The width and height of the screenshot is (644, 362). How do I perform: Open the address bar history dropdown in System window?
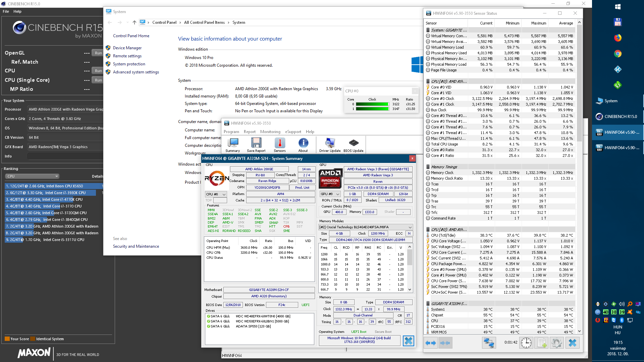click(x=127, y=22)
